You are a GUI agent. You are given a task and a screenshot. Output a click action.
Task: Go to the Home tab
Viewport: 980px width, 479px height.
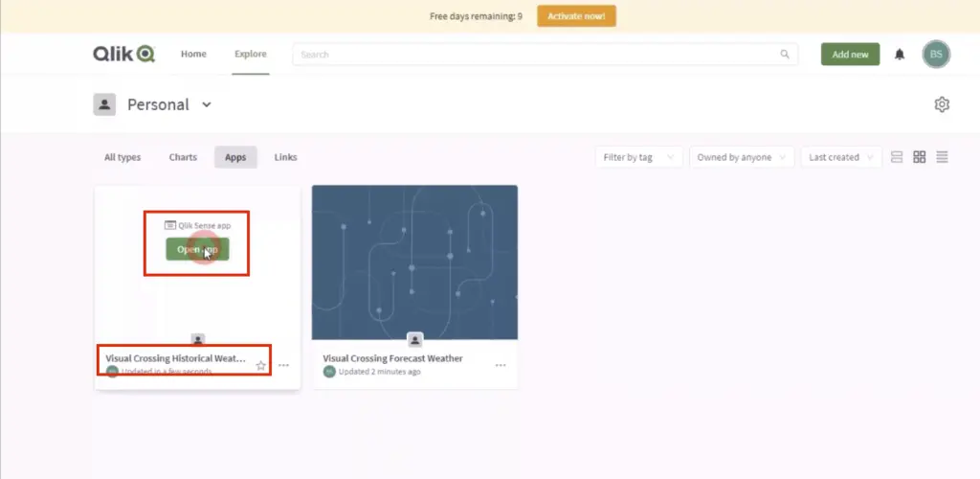[193, 55]
